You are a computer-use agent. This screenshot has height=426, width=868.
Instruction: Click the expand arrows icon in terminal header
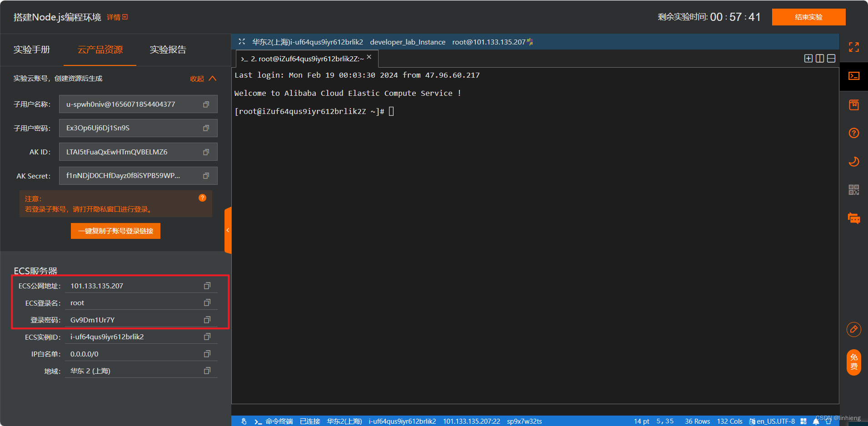pos(242,42)
